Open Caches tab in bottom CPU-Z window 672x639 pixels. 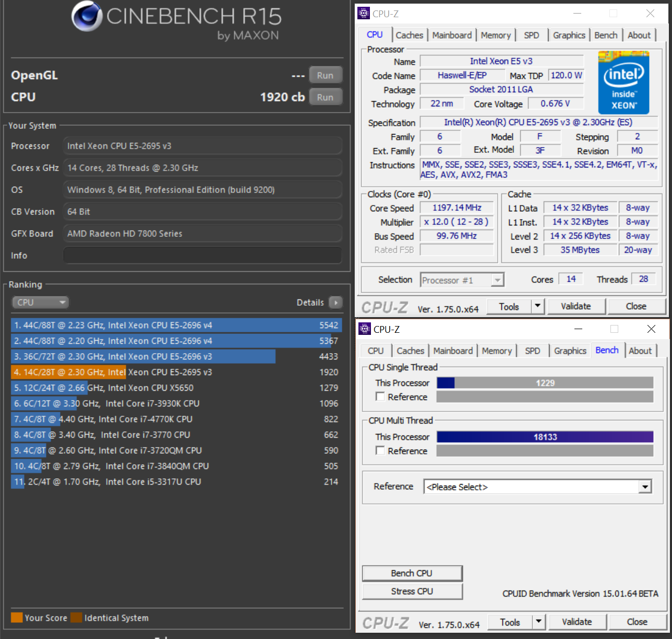[x=411, y=351]
